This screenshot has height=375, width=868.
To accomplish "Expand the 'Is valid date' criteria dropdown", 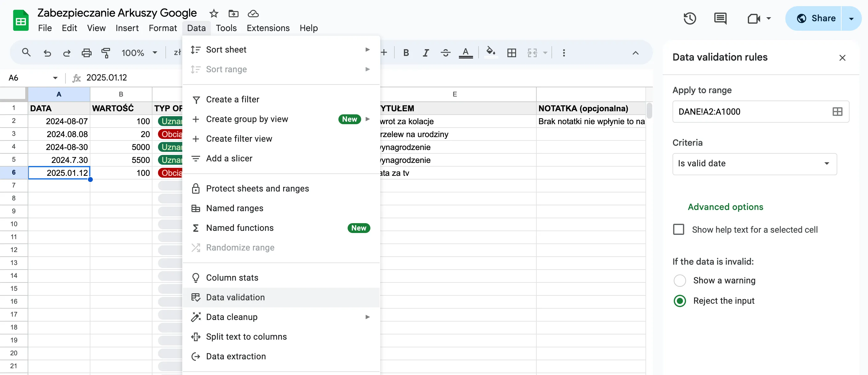I will (755, 164).
